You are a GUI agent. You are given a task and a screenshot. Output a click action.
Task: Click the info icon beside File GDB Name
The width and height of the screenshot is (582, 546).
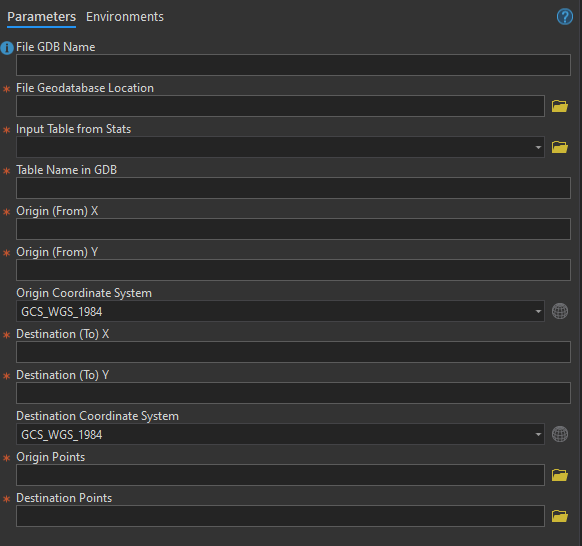click(7, 48)
